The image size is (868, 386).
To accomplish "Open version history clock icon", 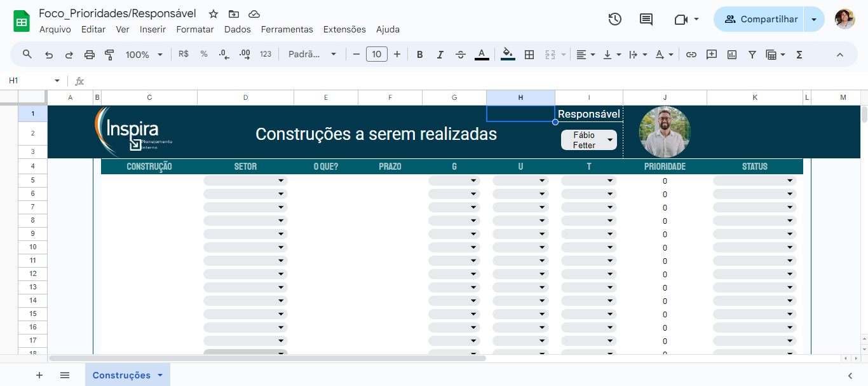I will click(614, 19).
